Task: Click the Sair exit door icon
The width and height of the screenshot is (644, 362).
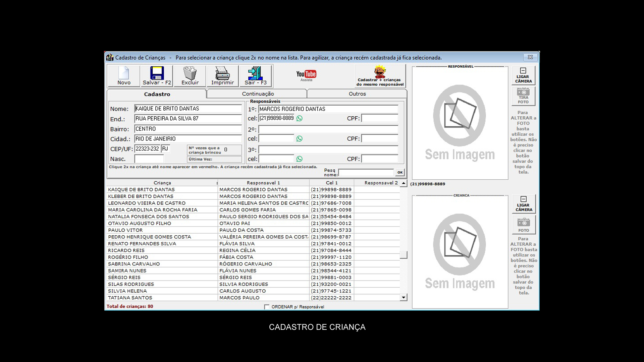Action: [x=255, y=73]
